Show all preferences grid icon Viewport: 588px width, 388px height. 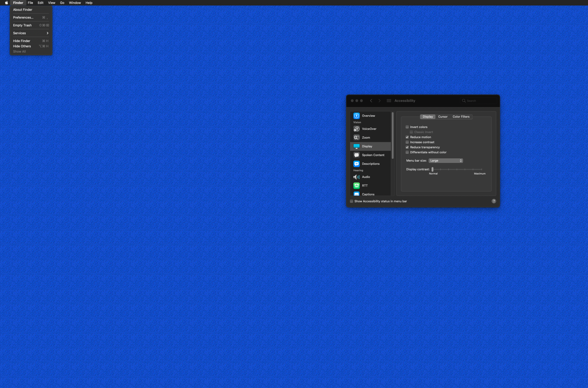tap(389, 101)
